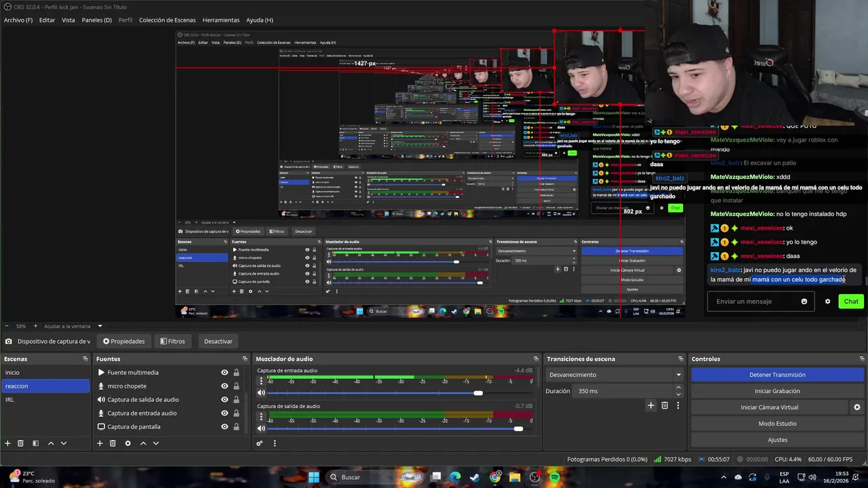Undock the Controles panel
The image size is (868, 488).
click(861, 359)
